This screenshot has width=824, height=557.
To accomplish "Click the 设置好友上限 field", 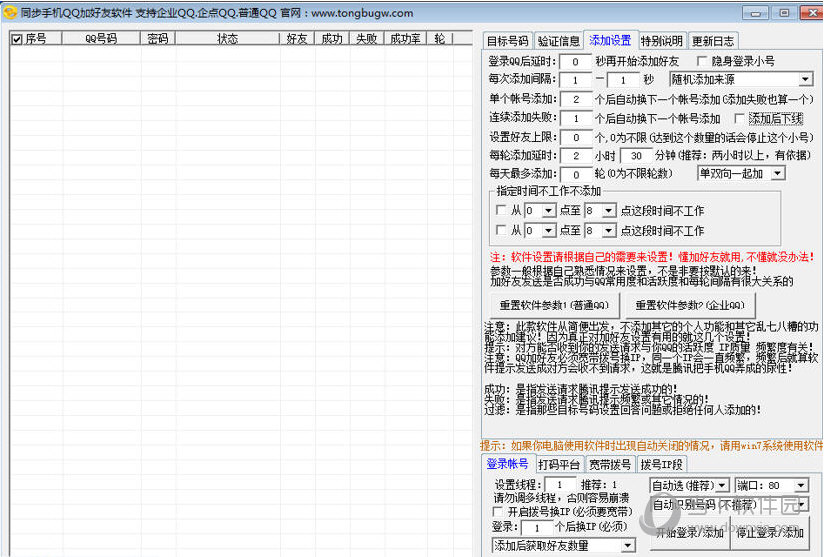I will pyautogui.click(x=576, y=137).
